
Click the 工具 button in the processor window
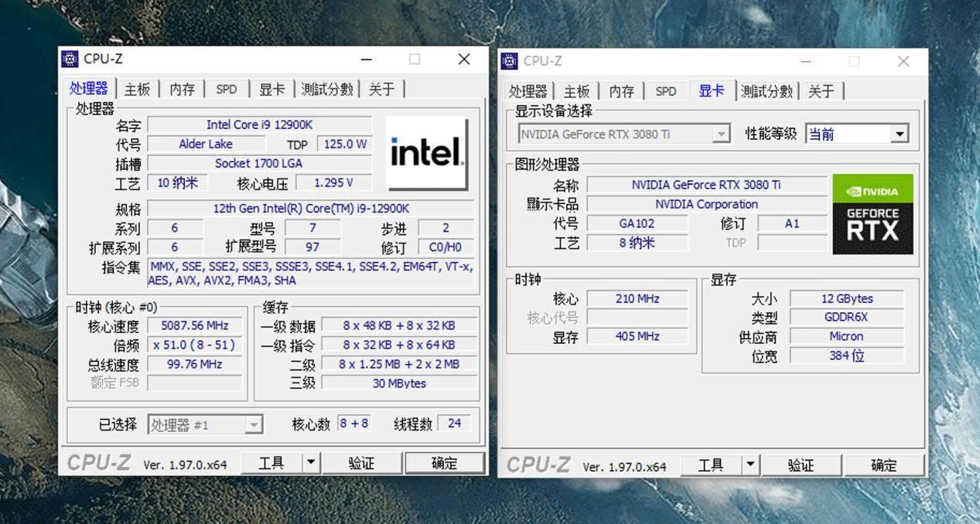click(271, 463)
